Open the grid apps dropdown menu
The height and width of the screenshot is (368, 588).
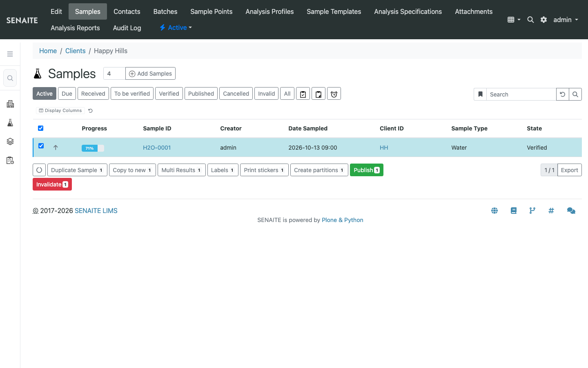(x=514, y=20)
